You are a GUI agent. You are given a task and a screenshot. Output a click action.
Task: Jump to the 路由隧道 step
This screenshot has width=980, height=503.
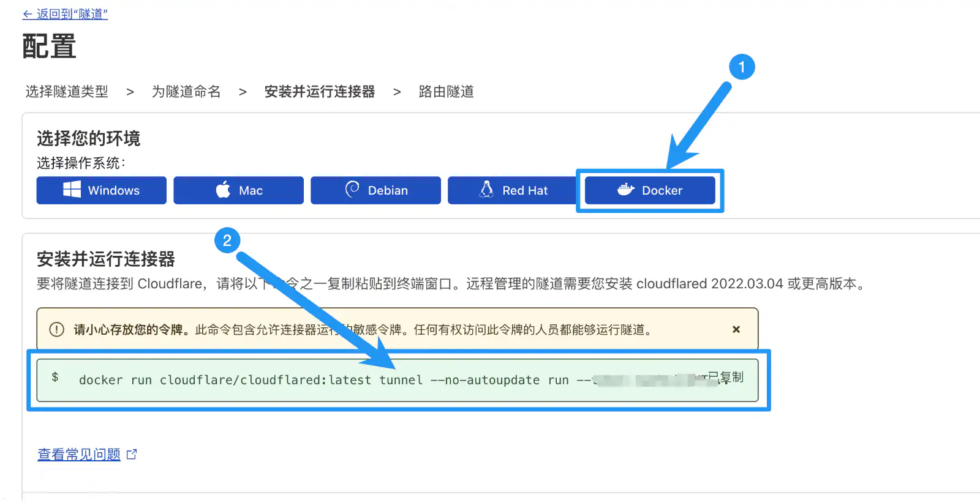pyautogui.click(x=446, y=92)
